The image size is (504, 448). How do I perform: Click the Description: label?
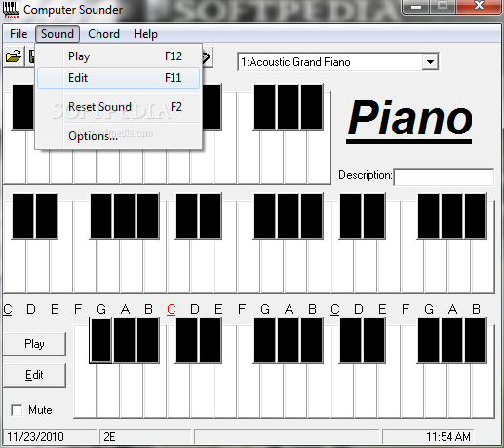click(x=366, y=175)
